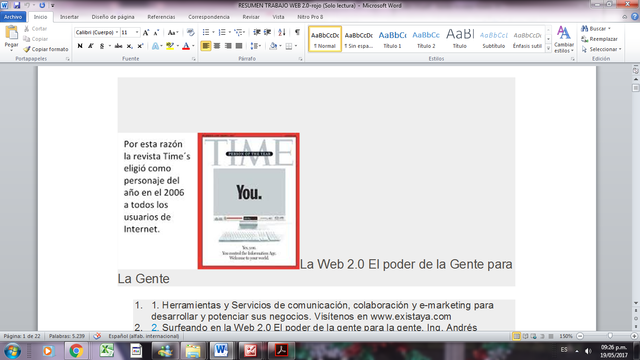Open Seleccionar dropdown in Edición
Image resolution: width=640 pixels, height=360 pixels.
pos(602,49)
